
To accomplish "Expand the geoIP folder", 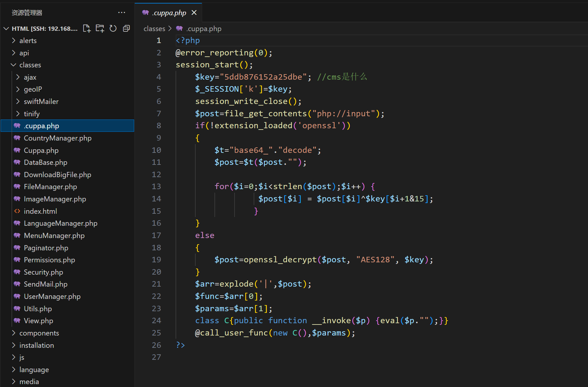I will (x=18, y=89).
